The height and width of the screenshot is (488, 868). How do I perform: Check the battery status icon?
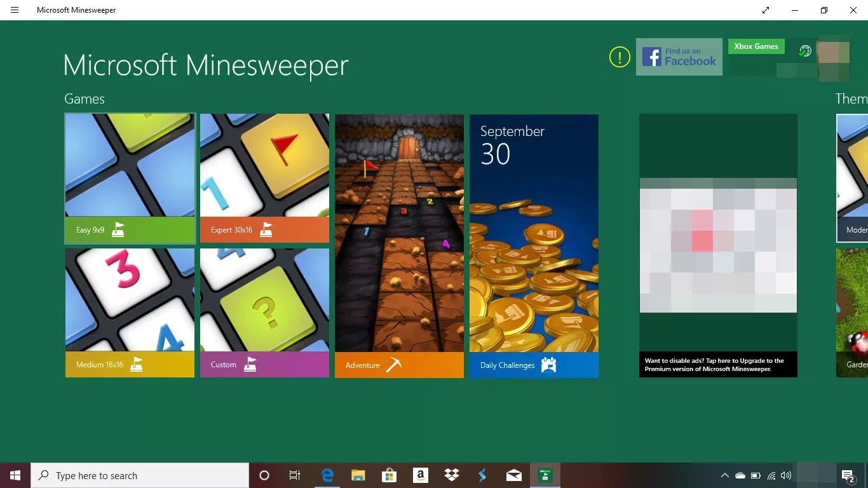[756, 475]
